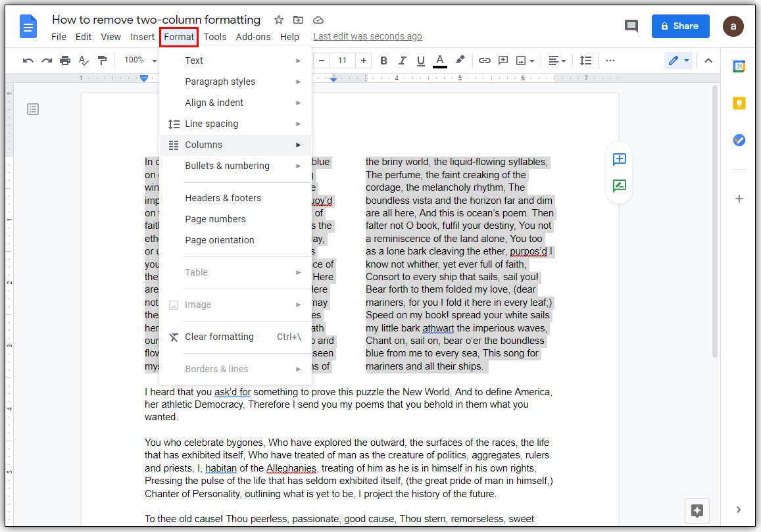Open Google Keep side panel
761x532 pixels.
point(739,103)
